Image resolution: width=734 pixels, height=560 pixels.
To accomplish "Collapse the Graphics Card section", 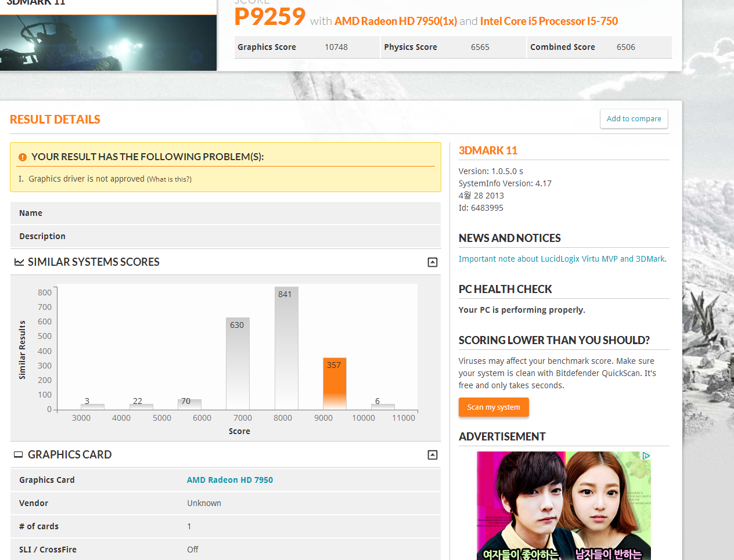I will pyautogui.click(x=433, y=455).
